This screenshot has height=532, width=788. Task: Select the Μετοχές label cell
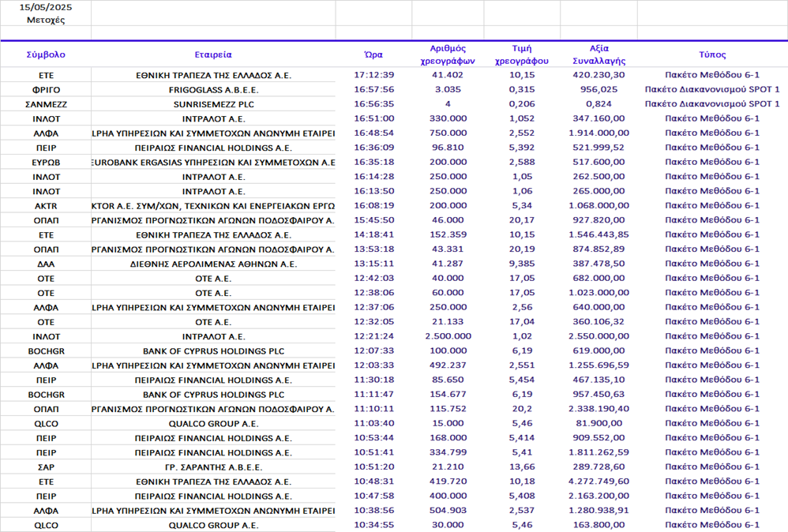click(46, 20)
